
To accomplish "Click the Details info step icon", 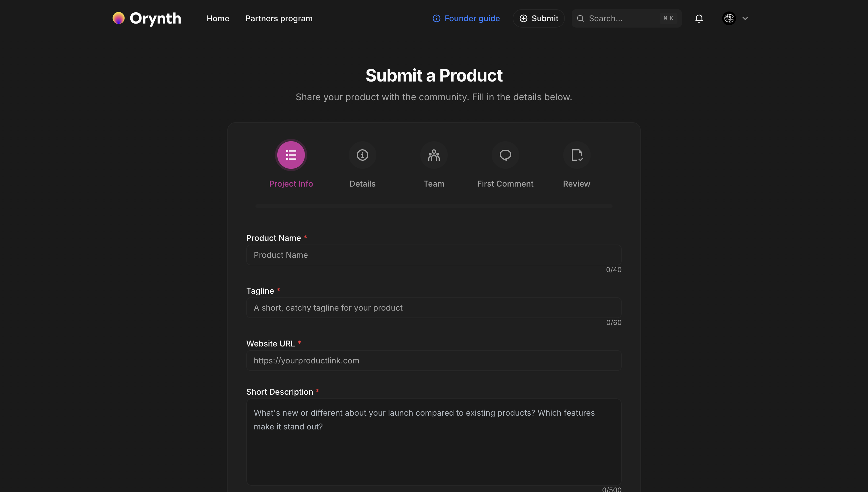I will [x=362, y=155].
